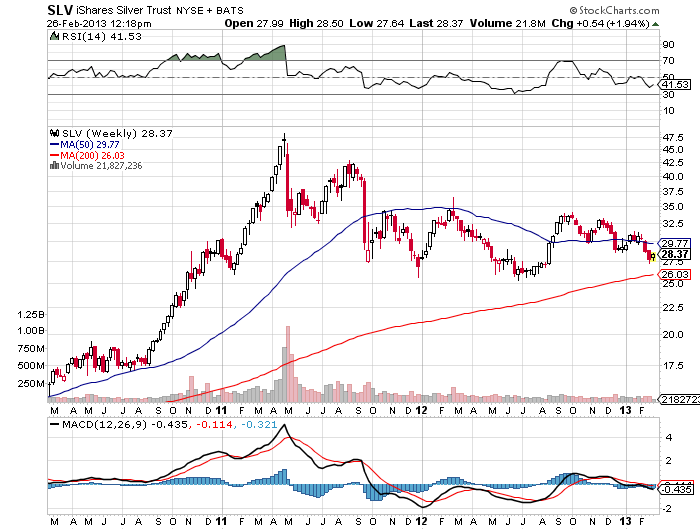Click the MA(50) 29.77 legend text
The width and height of the screenshot is (700, 530).
(x=90, y=144)
